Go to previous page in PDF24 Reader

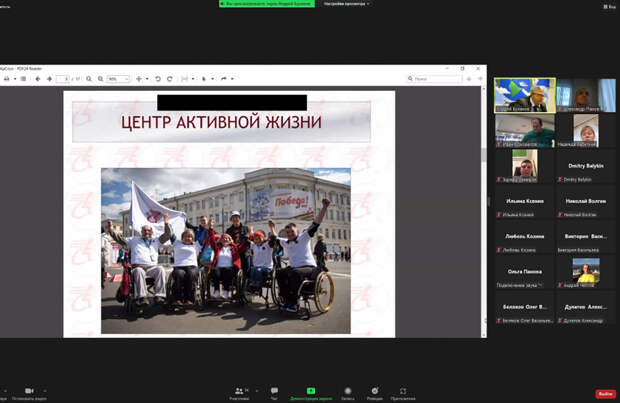(38, 79)
